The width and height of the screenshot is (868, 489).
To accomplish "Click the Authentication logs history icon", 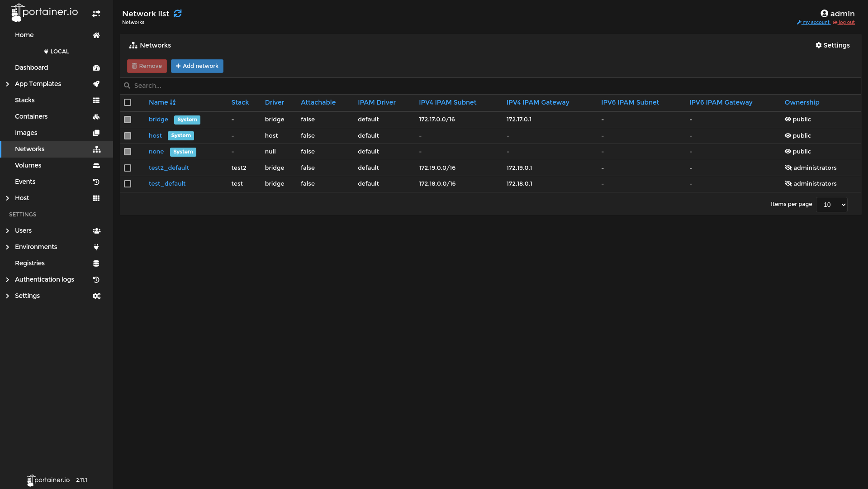I will (96, 280).
